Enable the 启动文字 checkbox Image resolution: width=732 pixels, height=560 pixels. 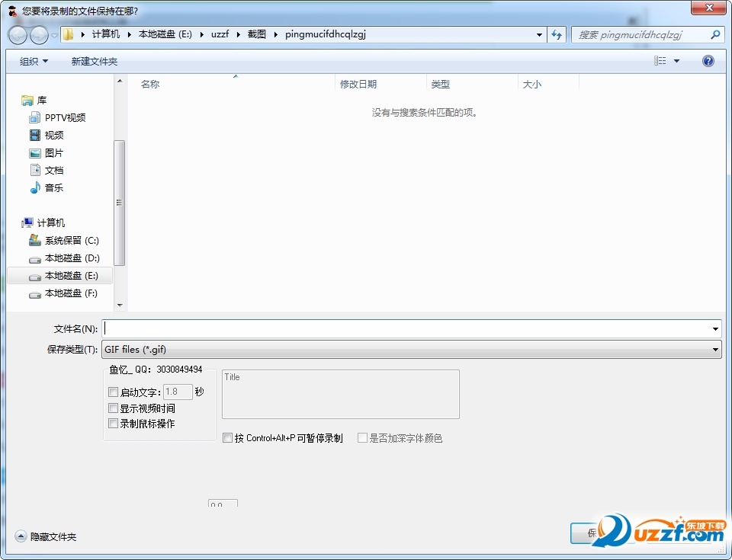(114, 392)
